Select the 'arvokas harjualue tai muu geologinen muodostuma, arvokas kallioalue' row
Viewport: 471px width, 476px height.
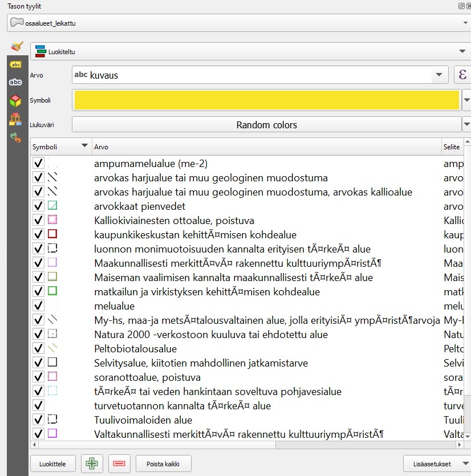[x=253, y=192]
